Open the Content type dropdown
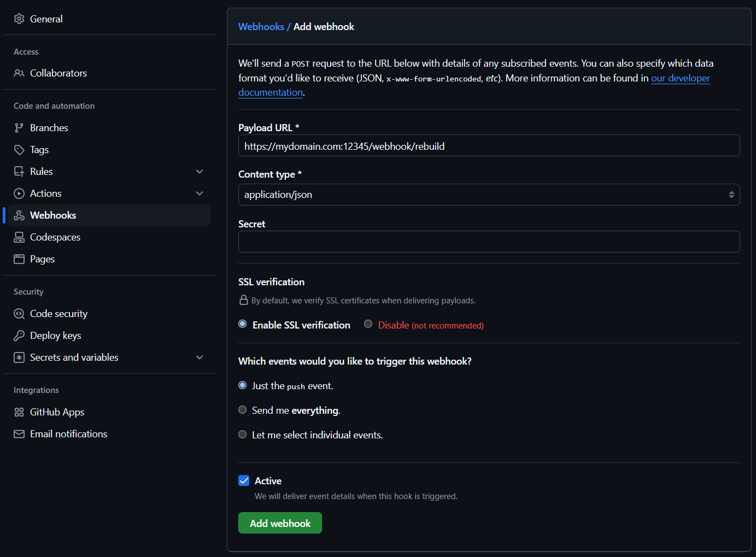 (489, 195)
